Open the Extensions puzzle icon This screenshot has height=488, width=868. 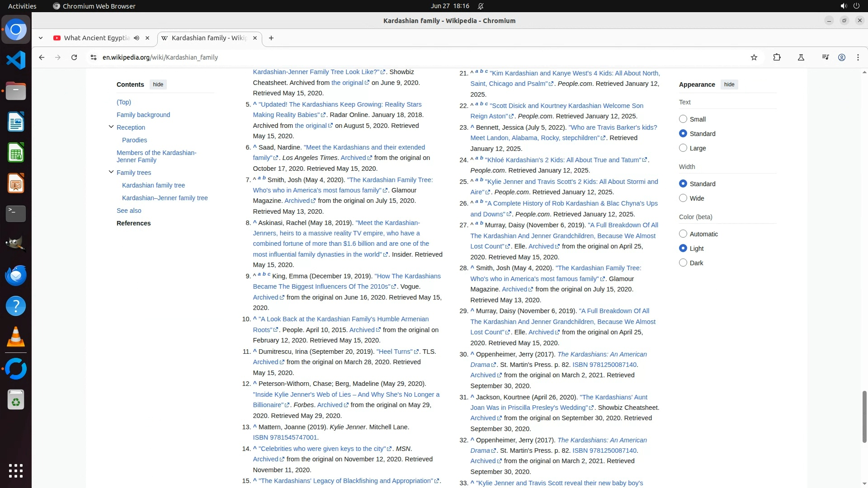tap(777, 57)
